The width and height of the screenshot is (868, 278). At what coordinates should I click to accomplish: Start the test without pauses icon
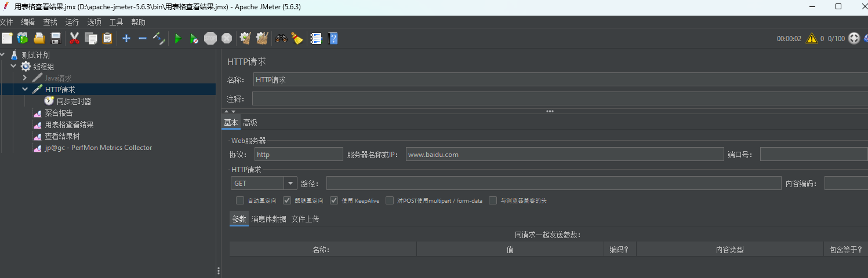point(194,38)
